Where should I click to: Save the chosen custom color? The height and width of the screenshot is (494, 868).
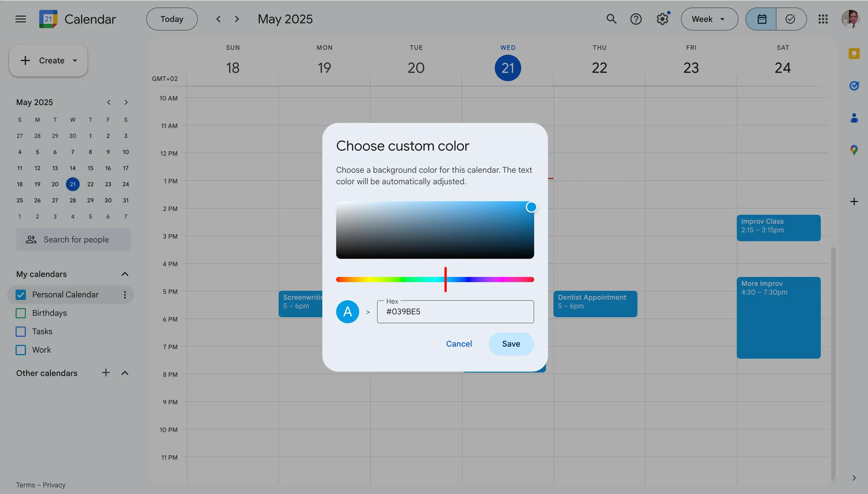point(511,344)
